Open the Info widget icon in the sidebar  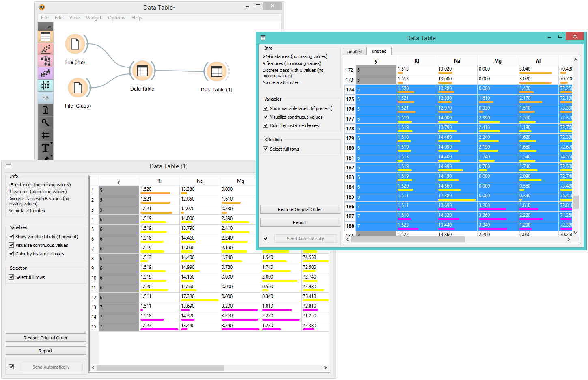(45, 110)
